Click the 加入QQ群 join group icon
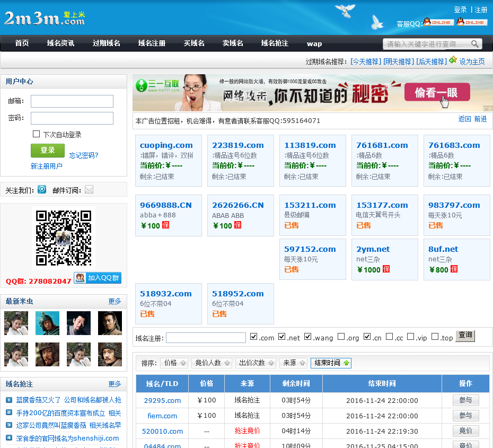This screenshot has width=493, height=448. pos(98,278)
